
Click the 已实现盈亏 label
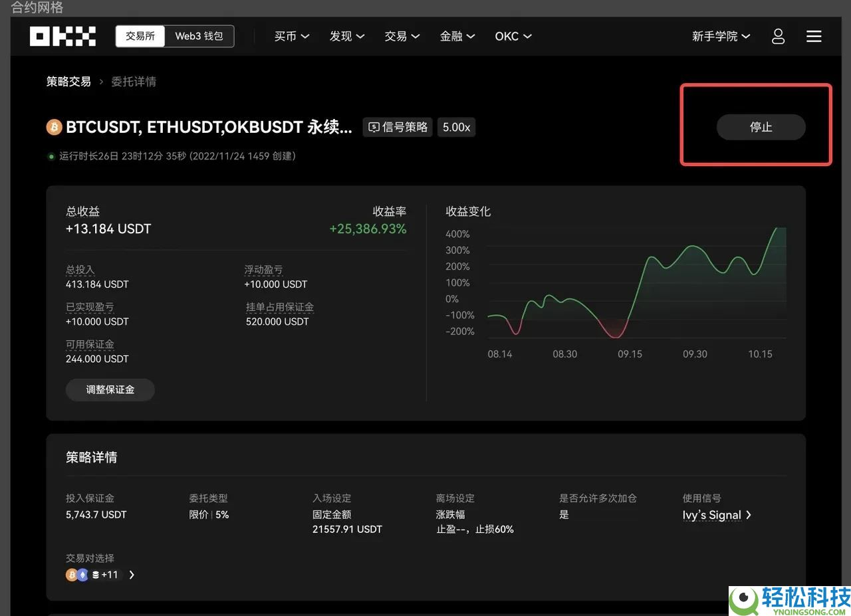coord(90,307)
